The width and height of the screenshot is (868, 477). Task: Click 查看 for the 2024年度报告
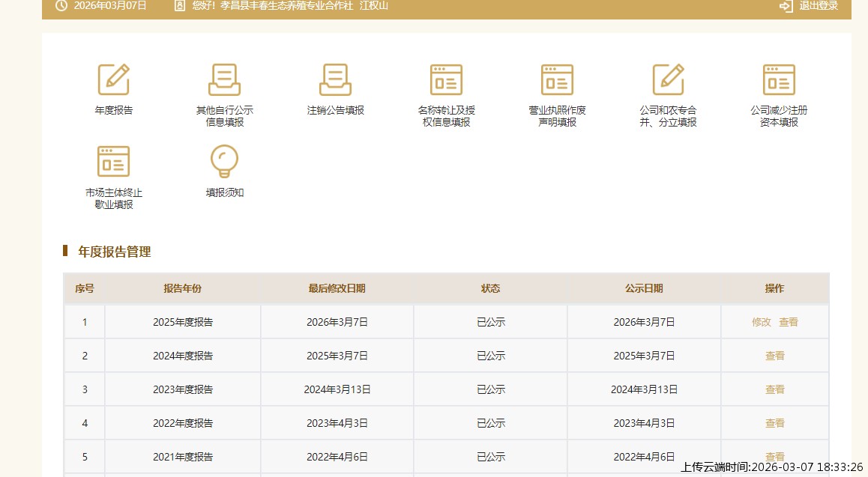(775, 356)
